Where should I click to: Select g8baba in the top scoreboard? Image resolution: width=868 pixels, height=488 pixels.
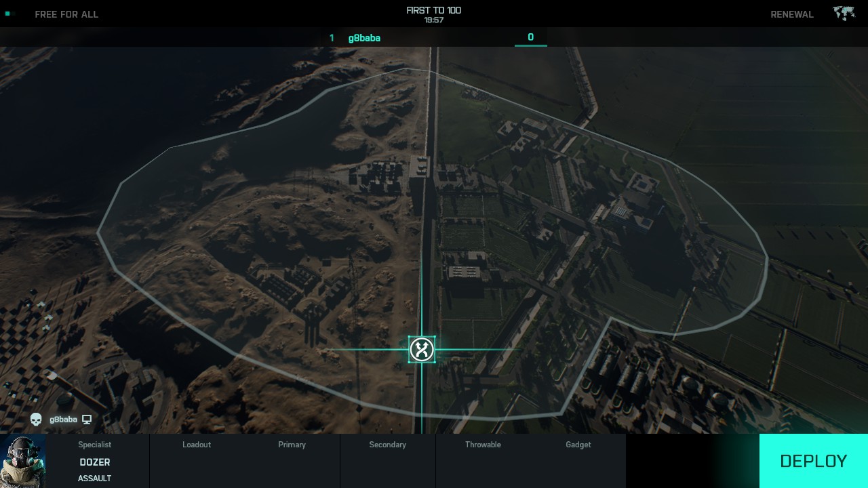click(x=364, y=38)
